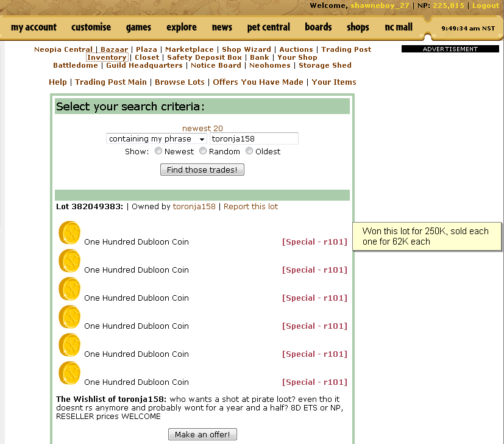Open the Battledome link

76,65
